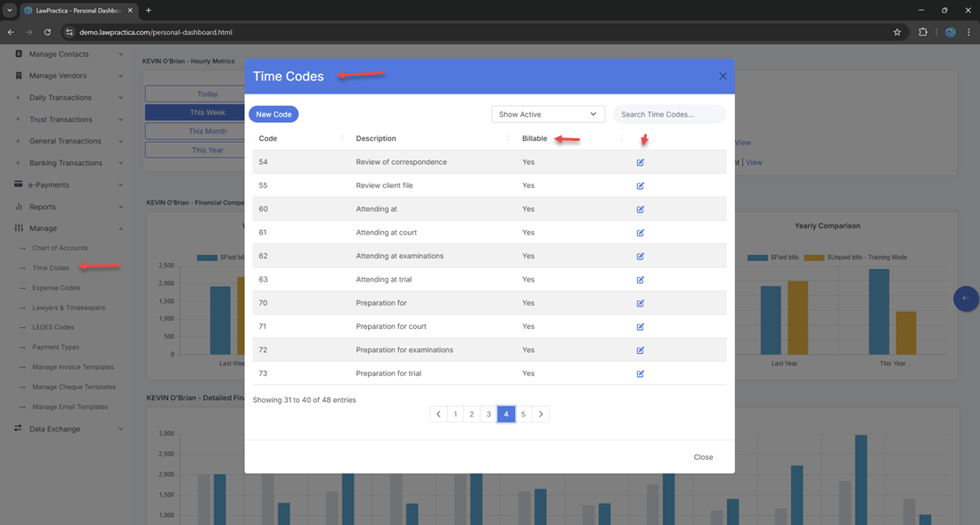The height and width of the screenshot is (525, 980).
Task: Click the New Code button
Action: pos(274,114)
